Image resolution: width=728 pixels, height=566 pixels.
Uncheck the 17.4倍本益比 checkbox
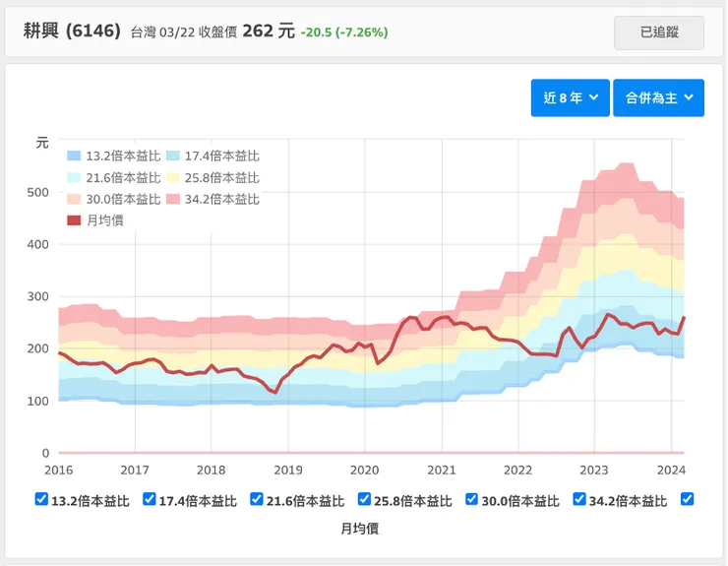click(149, 499)
